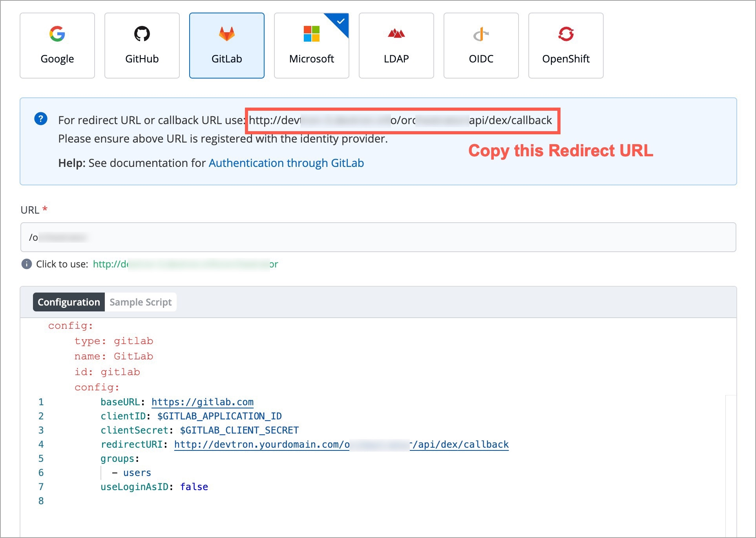This screenshot has height=538, width=756.
Task: Click the gray info icon near Click to use
Action: 26,264
